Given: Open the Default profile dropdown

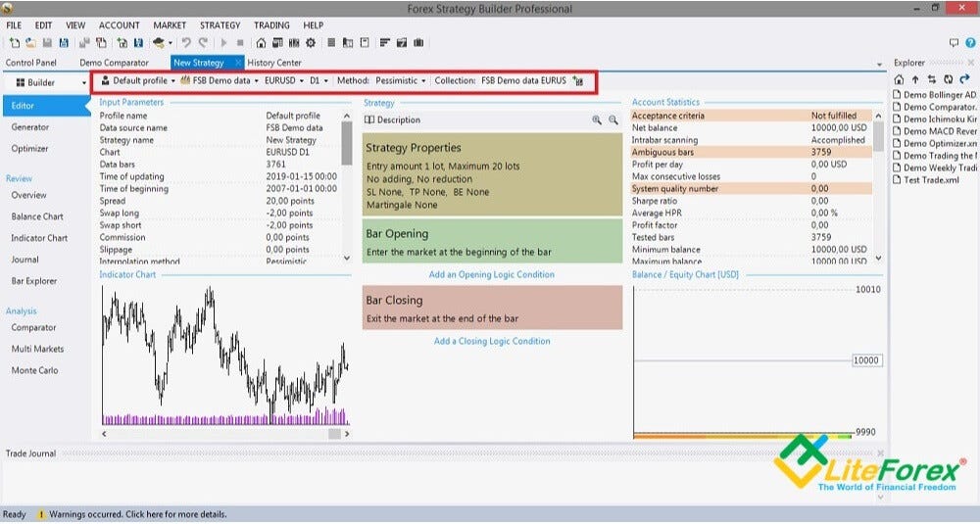Looking at the screenshot, I should [x=138, y=80].
